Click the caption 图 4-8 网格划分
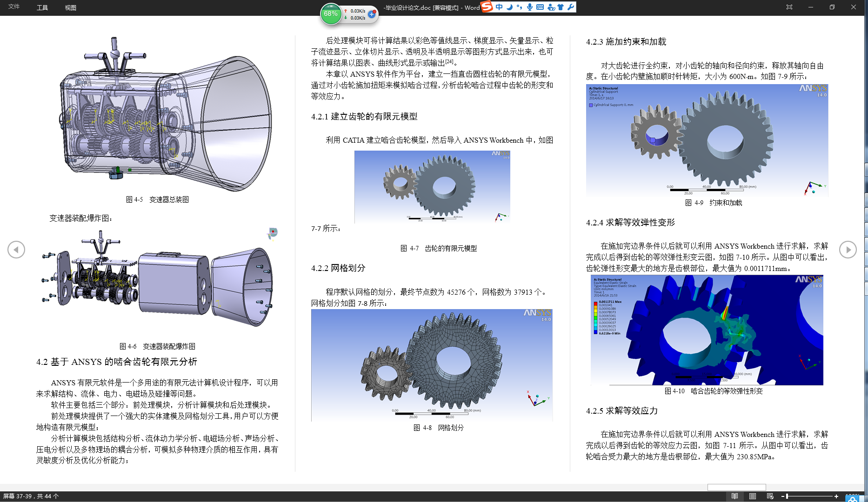Viewport: 868px width, 502px height. [x=439, y=428]
